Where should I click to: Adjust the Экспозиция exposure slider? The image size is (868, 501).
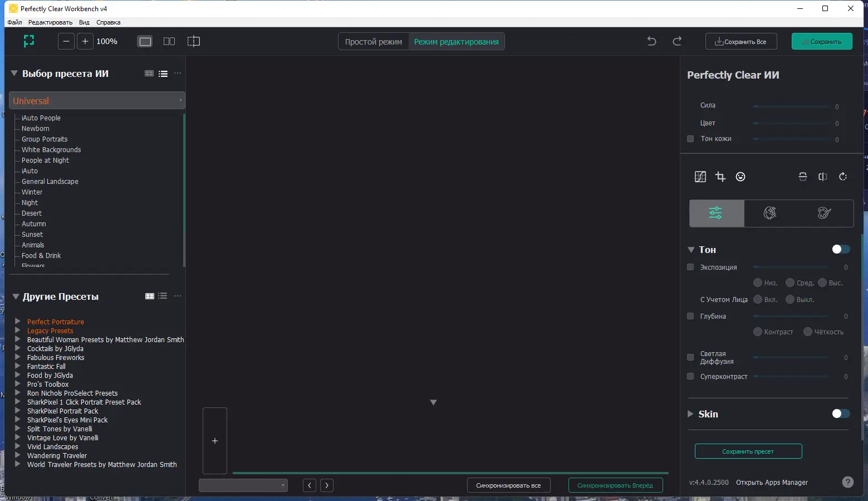point(791,267)
